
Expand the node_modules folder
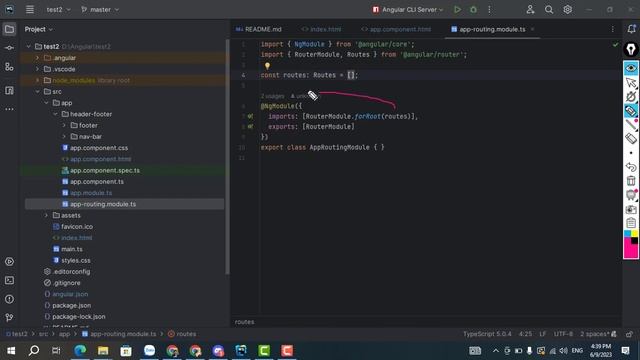pyautogui.click(x=38, y=80)
